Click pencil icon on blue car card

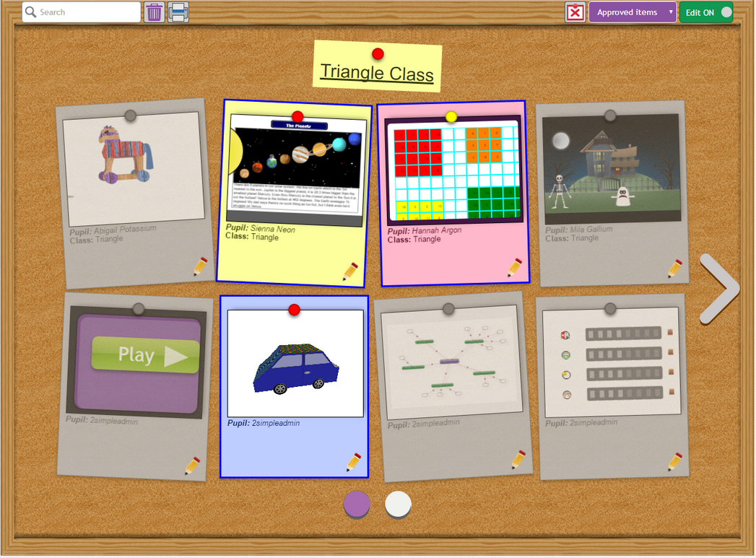tap(353, 461)
